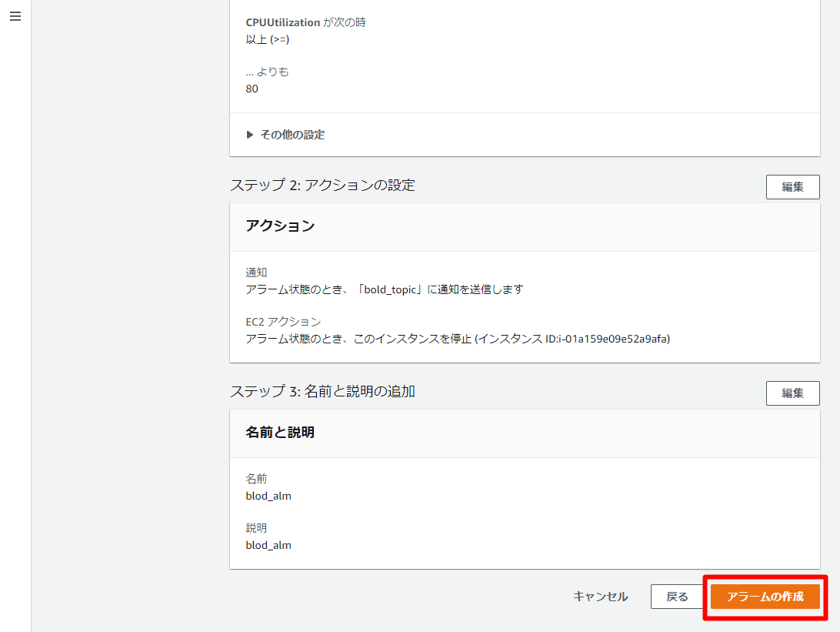840x632 pixels.
Task: Select the 以上 (>=) condition text
Action: pos(268,39)
